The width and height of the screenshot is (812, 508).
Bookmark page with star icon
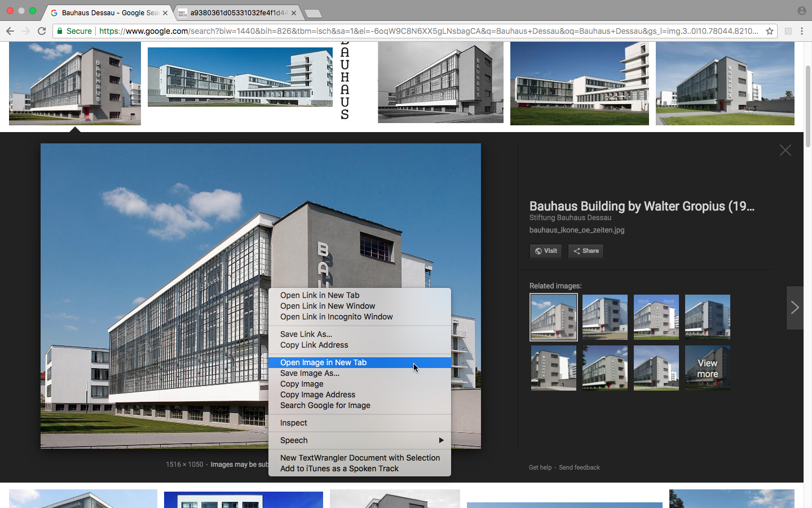click(769, 31)
